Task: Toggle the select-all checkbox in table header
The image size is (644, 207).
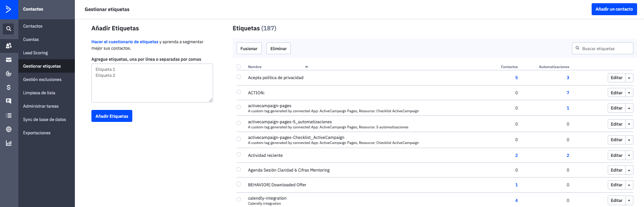Action: (x=238, y=67)
